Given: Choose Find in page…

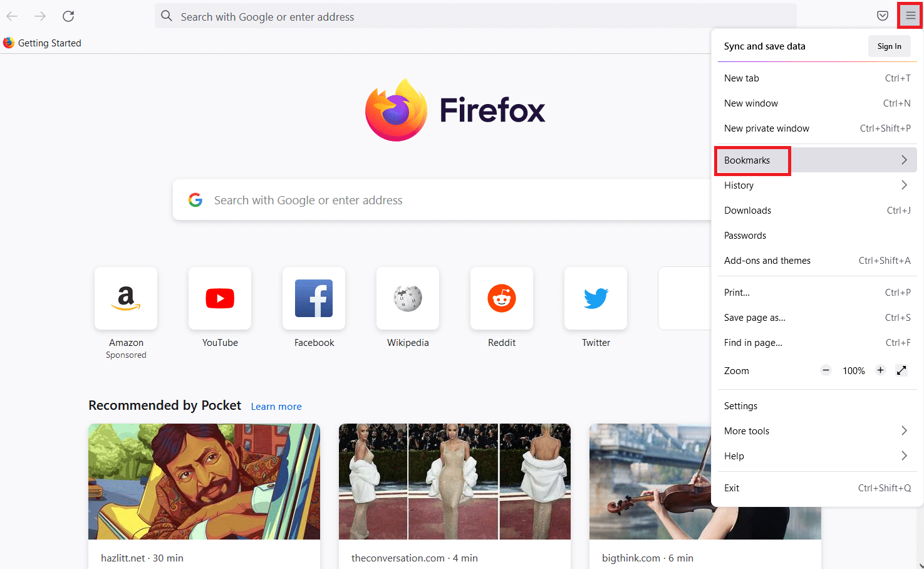Looking at the screenshot, I should click(x=817, y=342).
